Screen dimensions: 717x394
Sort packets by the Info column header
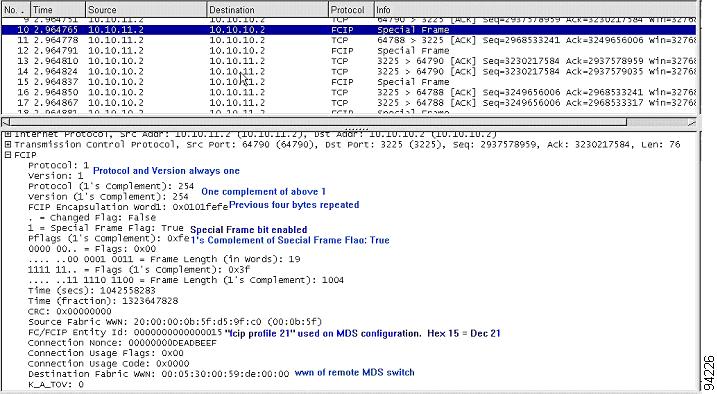point(535,10)
